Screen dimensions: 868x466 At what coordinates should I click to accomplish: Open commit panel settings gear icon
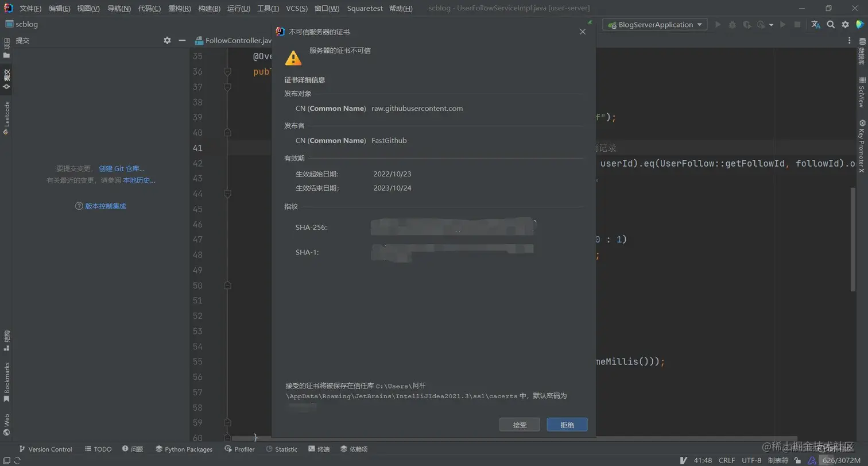[167, 40]
